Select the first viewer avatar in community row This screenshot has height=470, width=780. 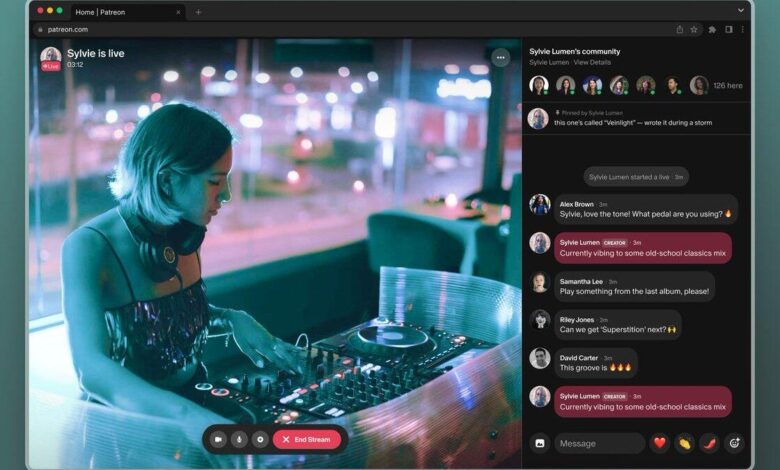pyautogui.click(x=539, y=85)
